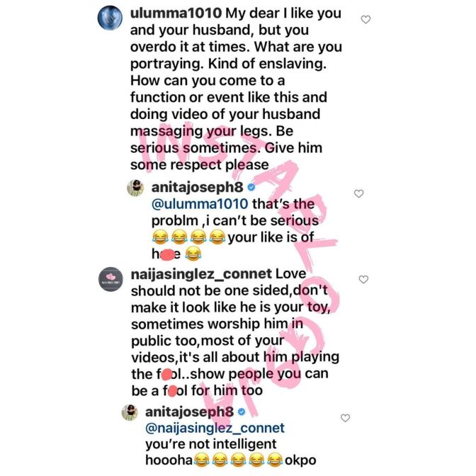Follow the blue @naijasinglez_connet mention

215,428
